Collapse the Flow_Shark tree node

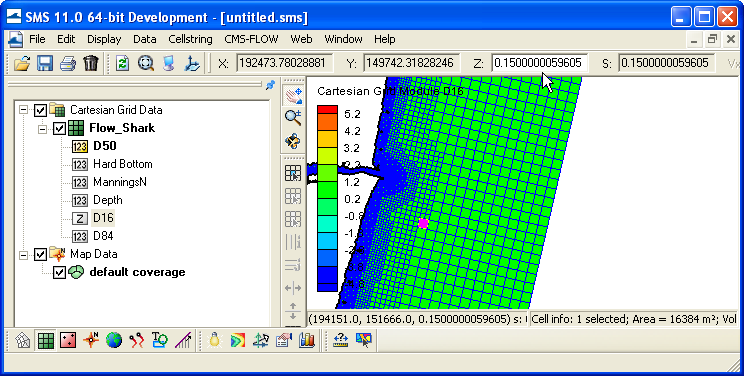pos(42,129)
